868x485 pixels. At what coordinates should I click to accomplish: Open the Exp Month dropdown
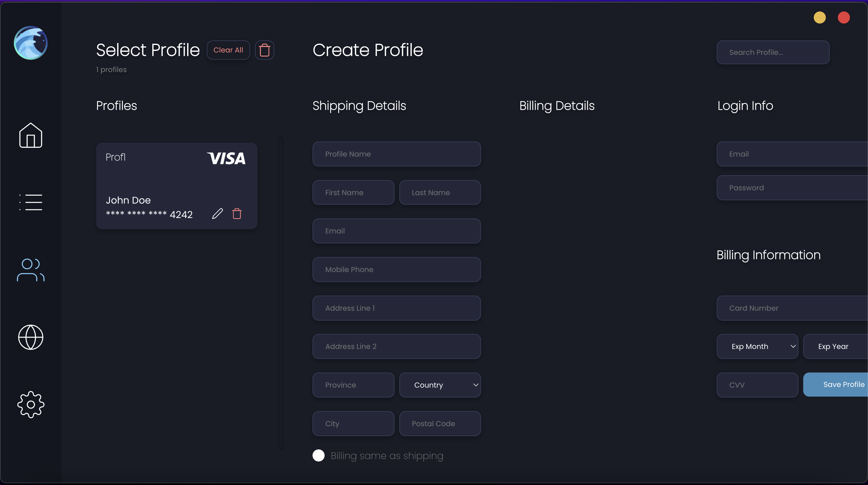coord(757,346)
